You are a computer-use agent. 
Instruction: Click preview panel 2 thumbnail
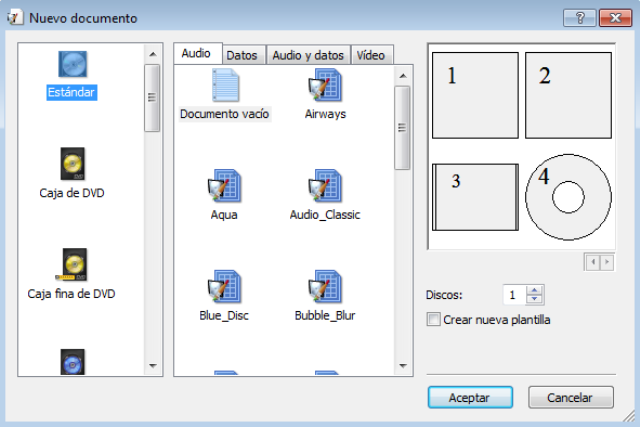click(x=568, y=95)
